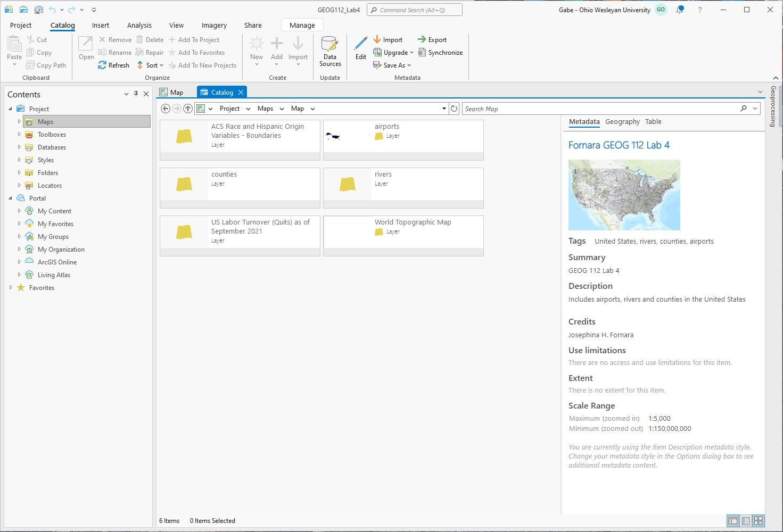Open the selected item with Open icon
783x532 pixels.
85,48
